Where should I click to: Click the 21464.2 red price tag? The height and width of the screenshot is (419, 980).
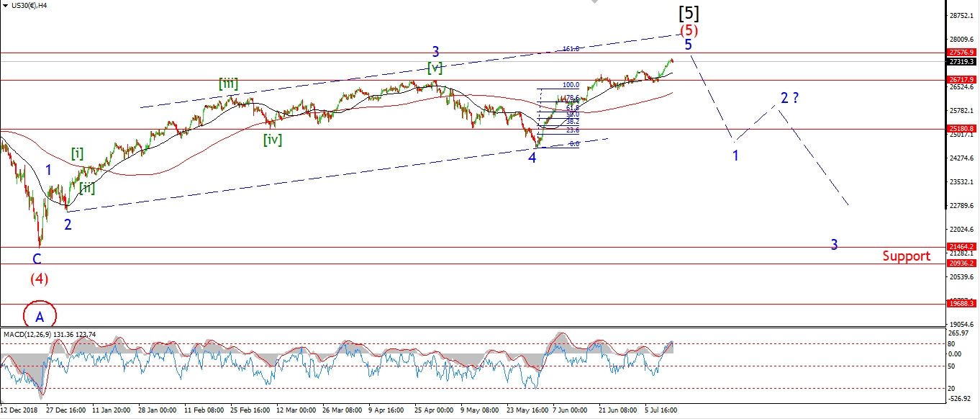[961, 246]
